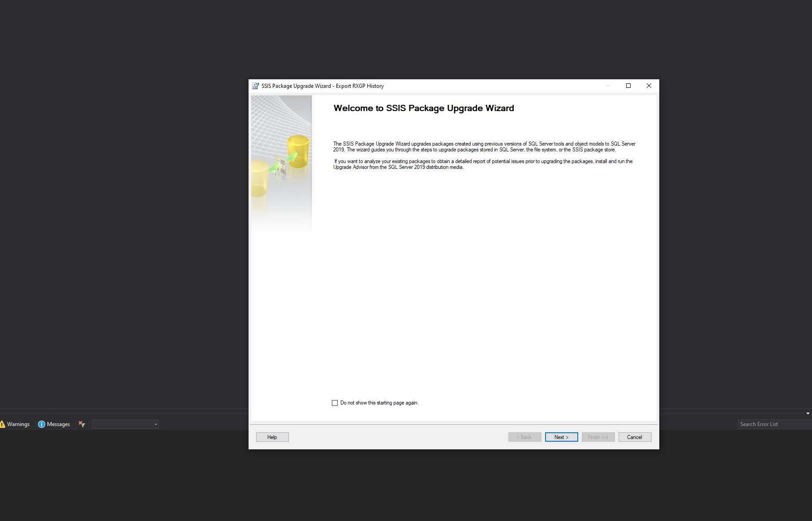Click the wizard title bar icon
Image resolution: width=812 pixels, height=521 pixels.
255,86
